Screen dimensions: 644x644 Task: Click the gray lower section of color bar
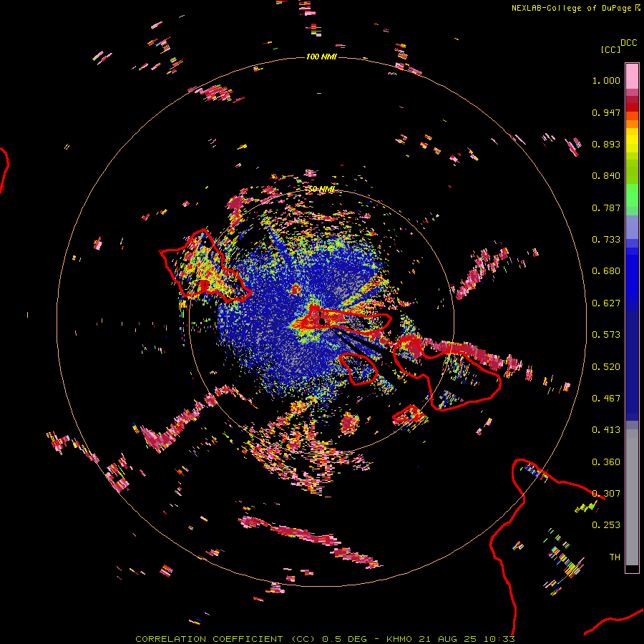632,497
